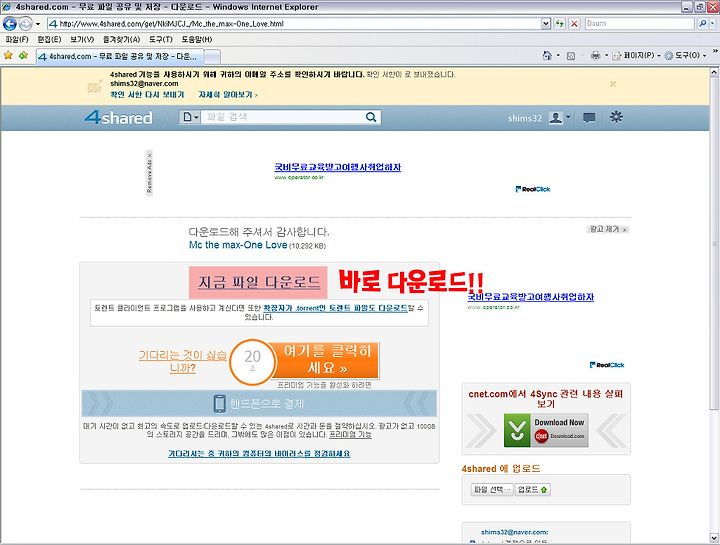Click the 파일 선택 button

pos(492,489)
